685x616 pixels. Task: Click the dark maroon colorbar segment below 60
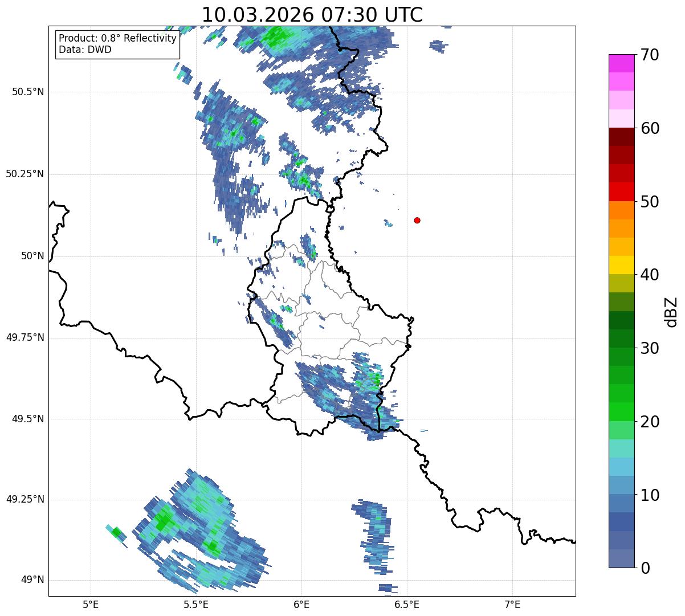tap(621, 137)
